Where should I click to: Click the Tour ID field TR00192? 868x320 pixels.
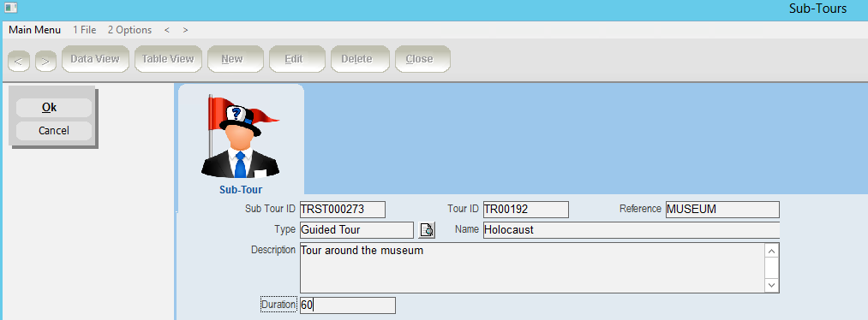pyautogui.click(x=525, y=210)
